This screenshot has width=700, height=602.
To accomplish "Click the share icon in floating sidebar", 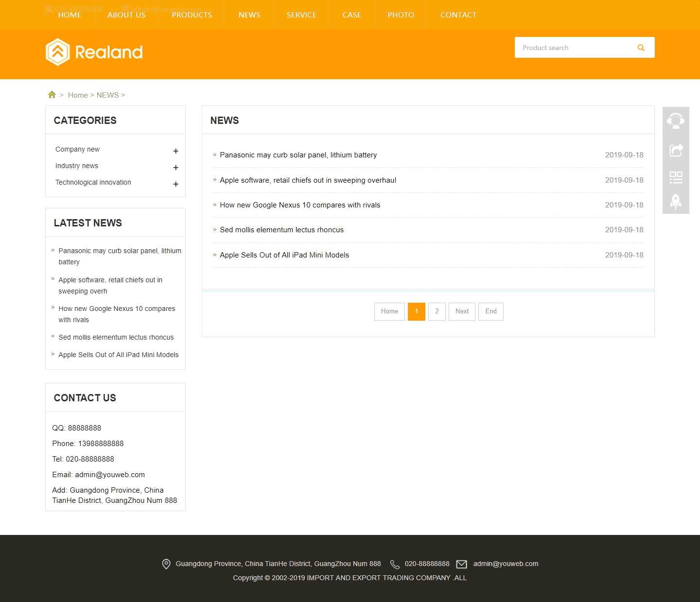I will point(676,150).
